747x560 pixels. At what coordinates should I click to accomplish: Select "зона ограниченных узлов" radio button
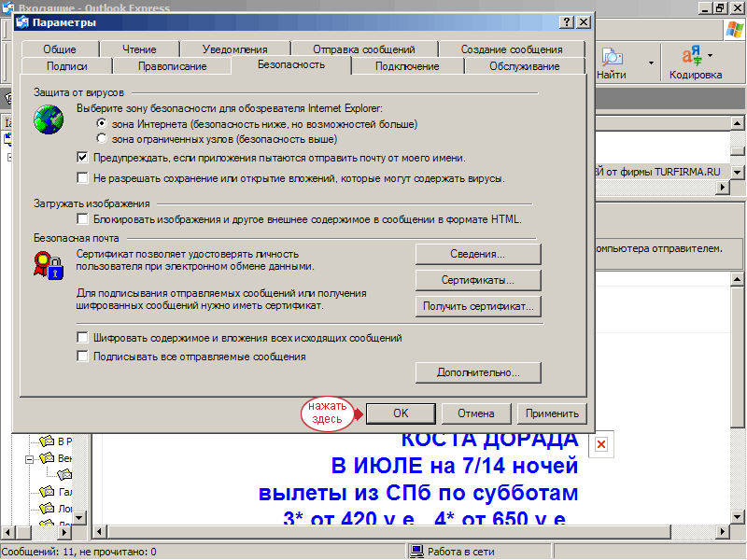(102, 139)
